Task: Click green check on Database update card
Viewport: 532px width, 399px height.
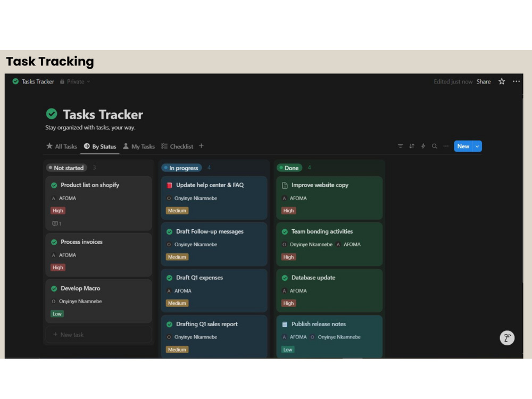Action: point(285,278)
